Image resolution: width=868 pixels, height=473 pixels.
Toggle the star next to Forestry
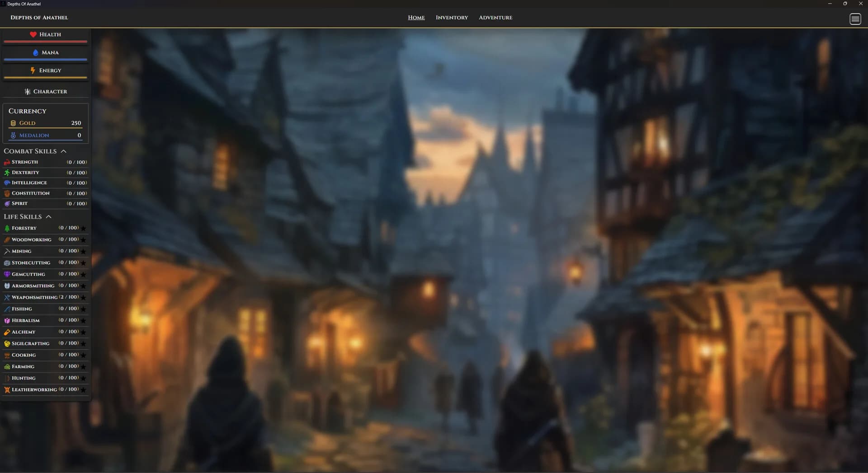click(x=83, y=228)
